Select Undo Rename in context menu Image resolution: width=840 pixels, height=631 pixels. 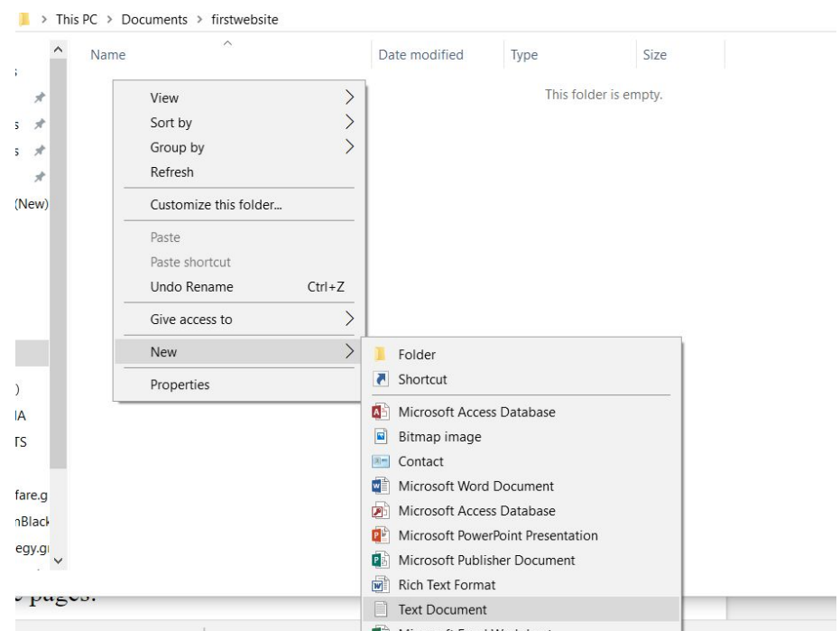click(191, 287)
